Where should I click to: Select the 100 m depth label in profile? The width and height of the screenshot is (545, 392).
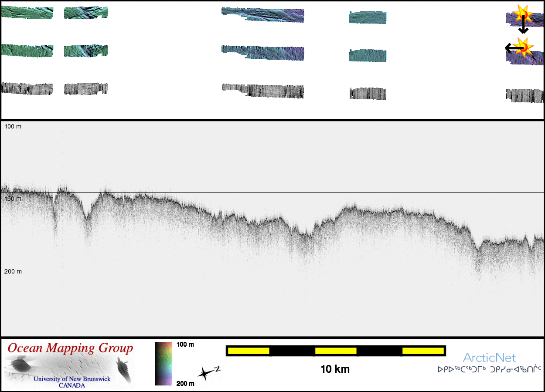13,126
